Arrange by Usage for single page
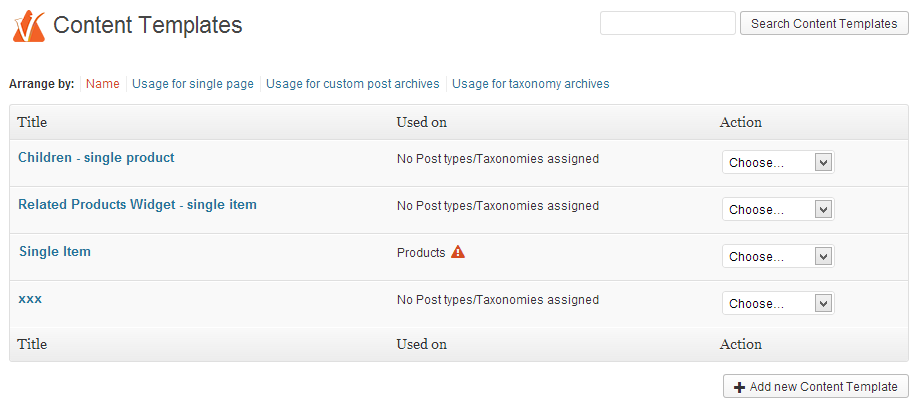Image resolution: width=916 pixels, height=406 pixels. coord(193,84)
